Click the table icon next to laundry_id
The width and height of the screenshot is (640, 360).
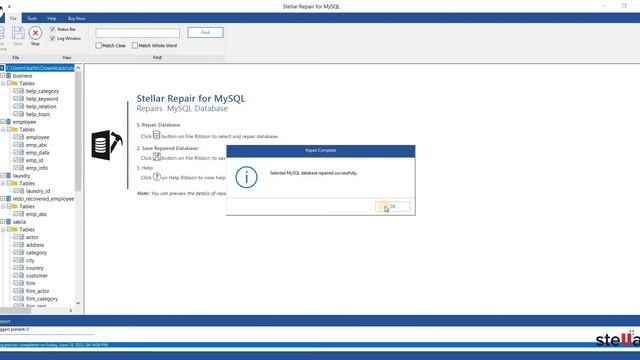pyautogui.click(x=22, y=191)
